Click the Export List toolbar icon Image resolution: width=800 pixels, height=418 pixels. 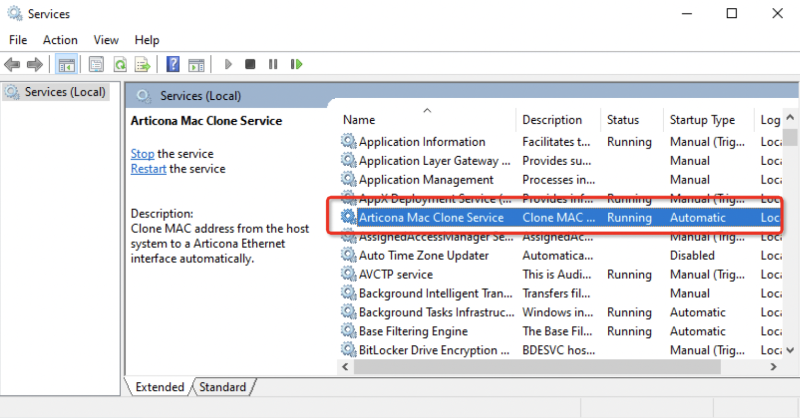[143, 64]
